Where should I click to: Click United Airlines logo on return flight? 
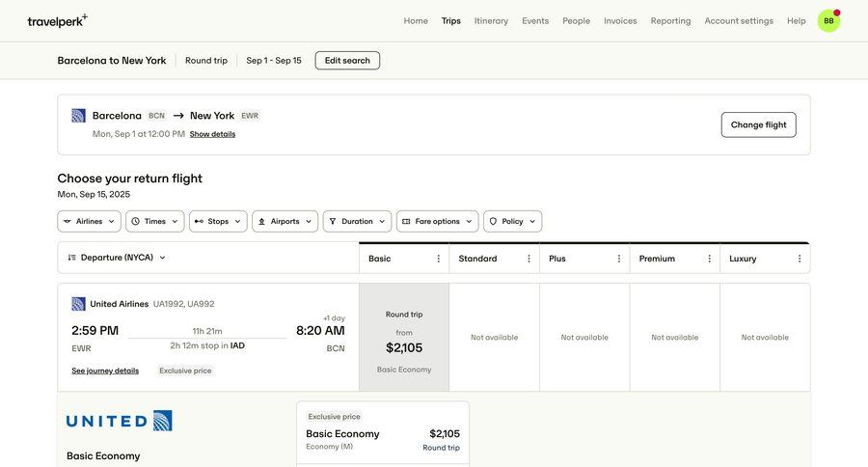click(79, 304)
